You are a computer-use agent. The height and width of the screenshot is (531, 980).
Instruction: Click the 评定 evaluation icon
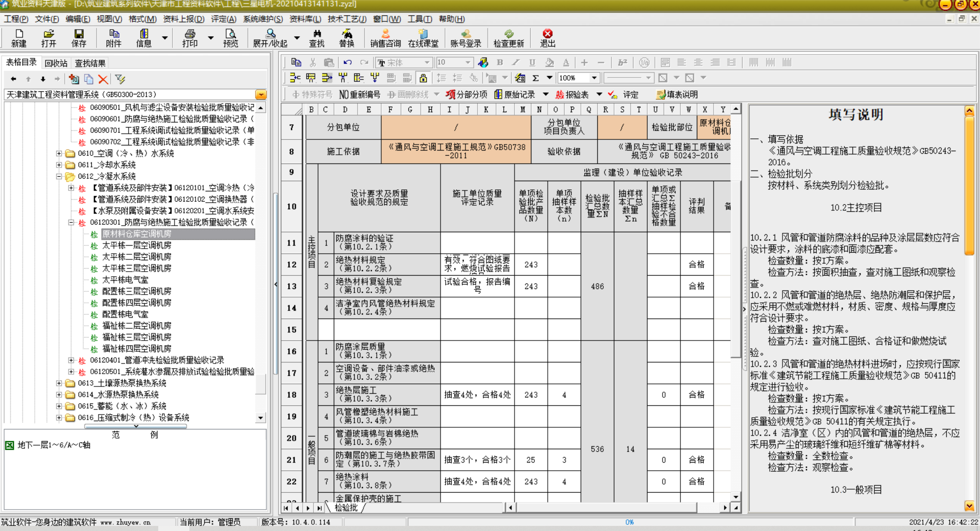[624, 94]
